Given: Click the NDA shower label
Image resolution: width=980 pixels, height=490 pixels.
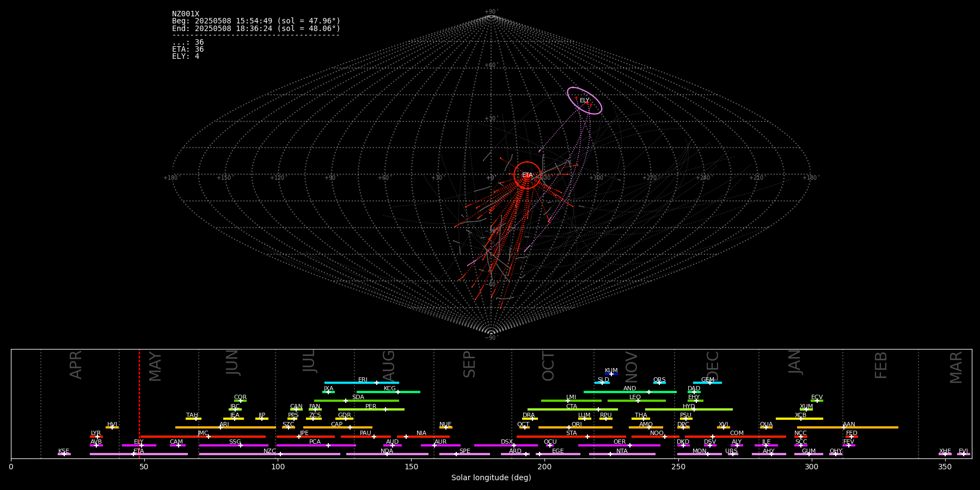Looking at the screenshot, I should pos(387,451).
